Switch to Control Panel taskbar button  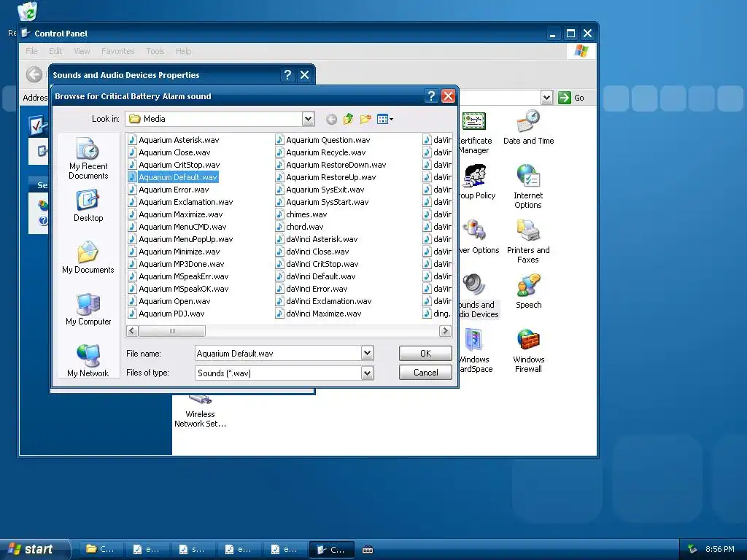click(x=332, y=550)
